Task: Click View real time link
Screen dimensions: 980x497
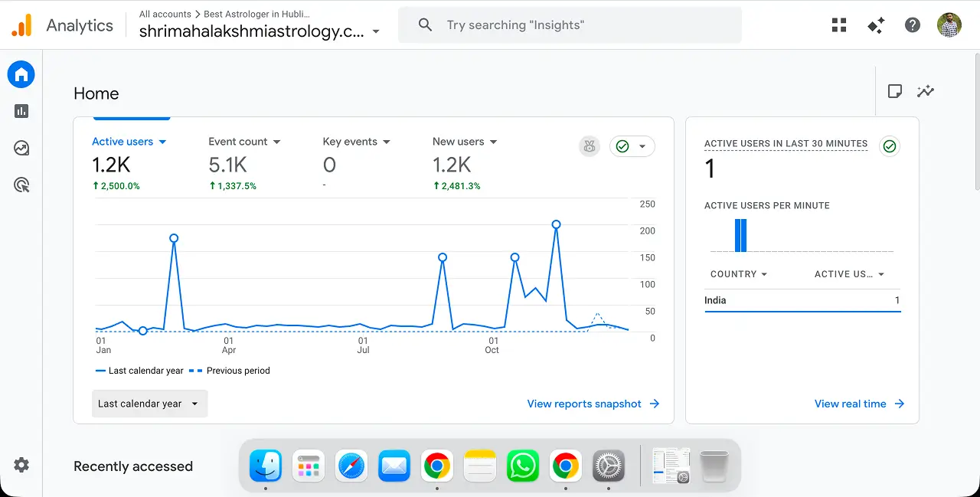Action: coord(850,404)
